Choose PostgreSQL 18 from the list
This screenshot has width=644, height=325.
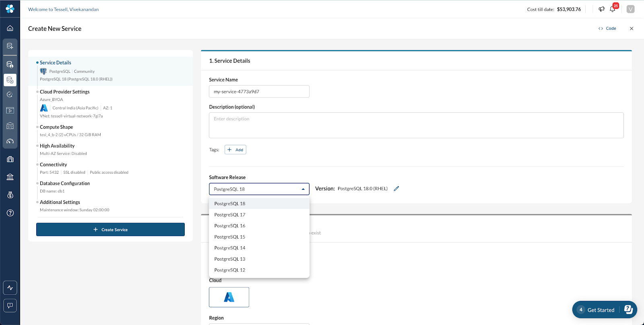click(259, 204)
